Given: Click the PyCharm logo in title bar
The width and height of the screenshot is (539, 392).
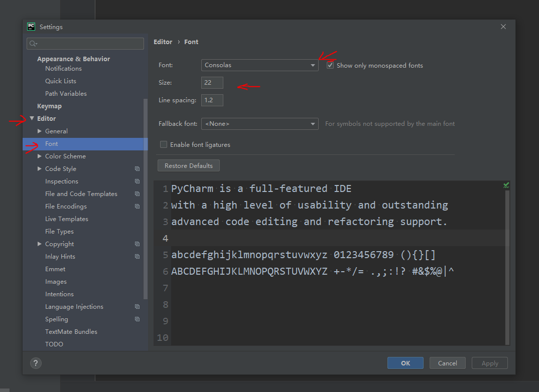Looking at the screenshot, I should tap(31, 27).
